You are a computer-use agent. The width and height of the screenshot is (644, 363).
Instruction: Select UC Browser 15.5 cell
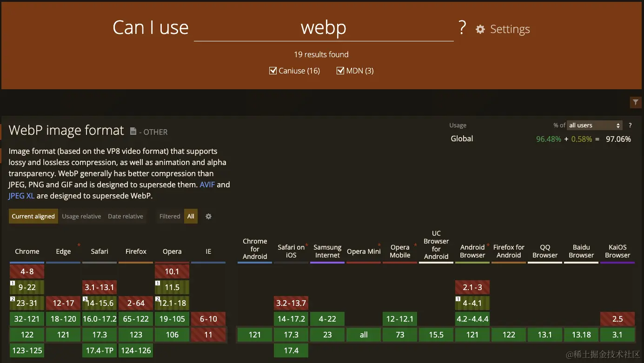436,335
